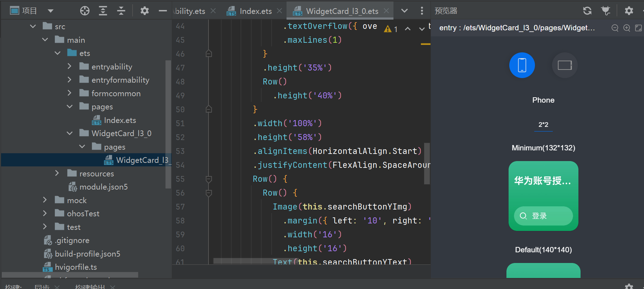The width and height of the screenshot is (644, 289).
Task: Expand the test folder
Action: click(x=45, y=227)
